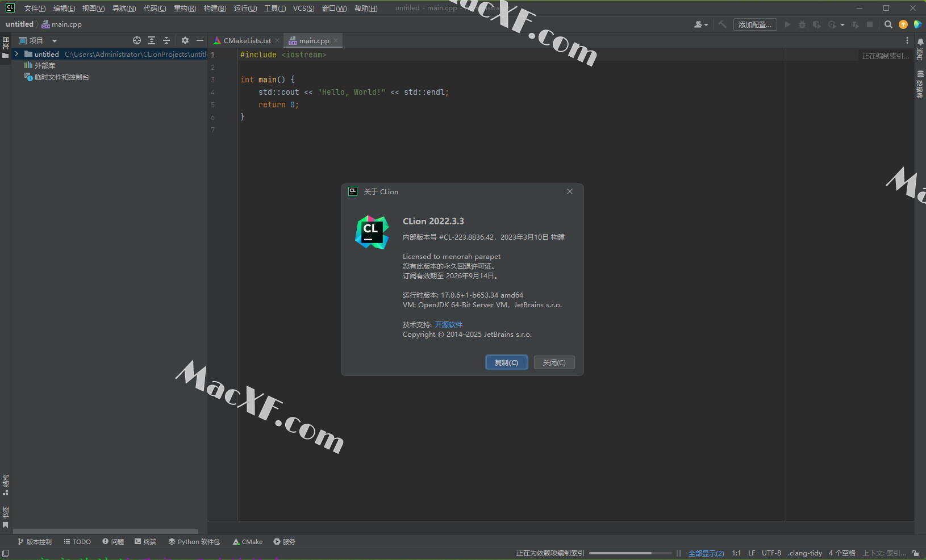Screen dimensions: 926x560
Task: Click the 4 个空格 indent selector
Action: coord(842,553)
